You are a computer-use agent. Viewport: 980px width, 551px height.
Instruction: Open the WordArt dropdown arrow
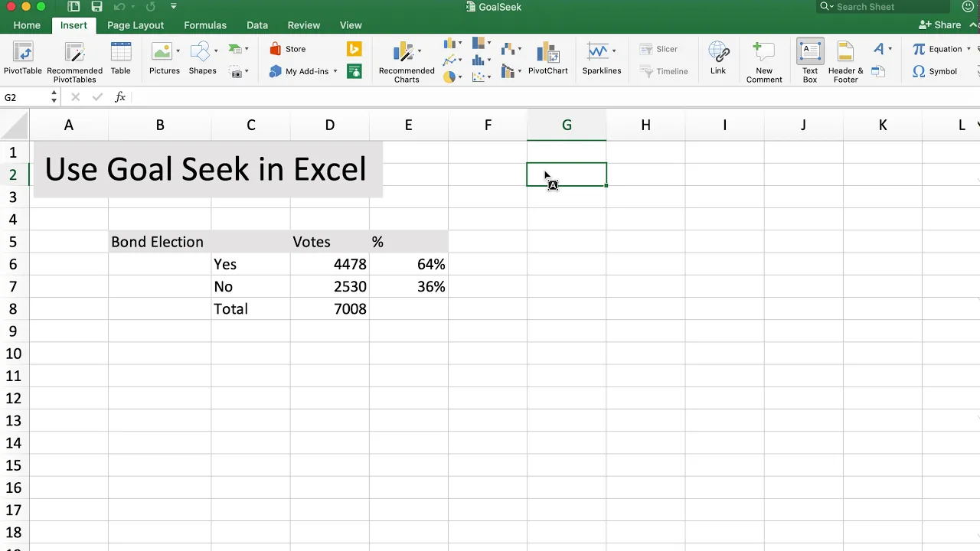pyautogui.click(x=890, y=50)
